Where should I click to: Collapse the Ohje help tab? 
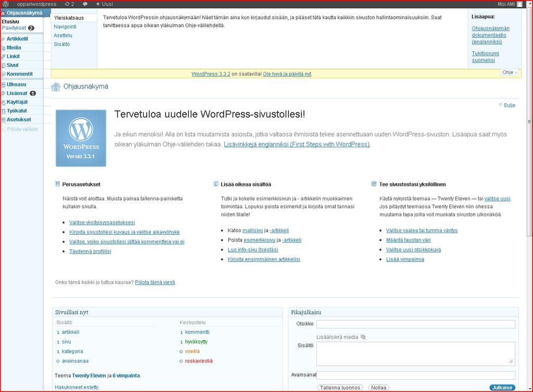pos(510,72)
